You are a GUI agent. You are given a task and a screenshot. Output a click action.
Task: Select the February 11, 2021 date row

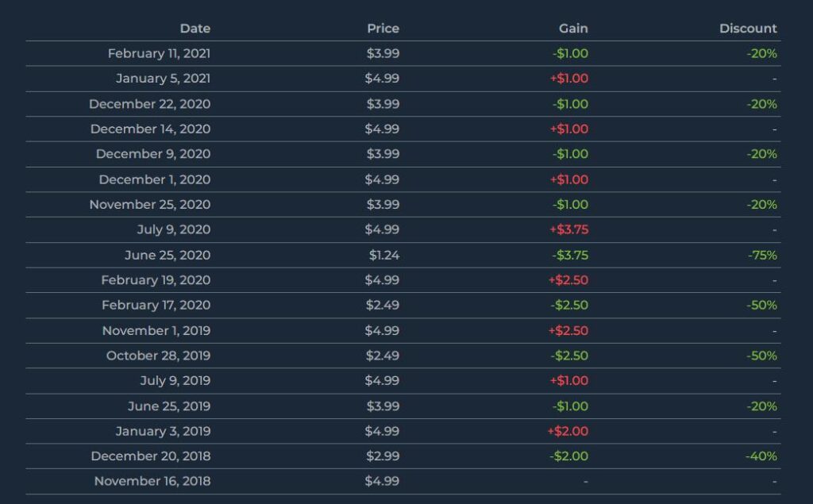(x=159, y=54)
